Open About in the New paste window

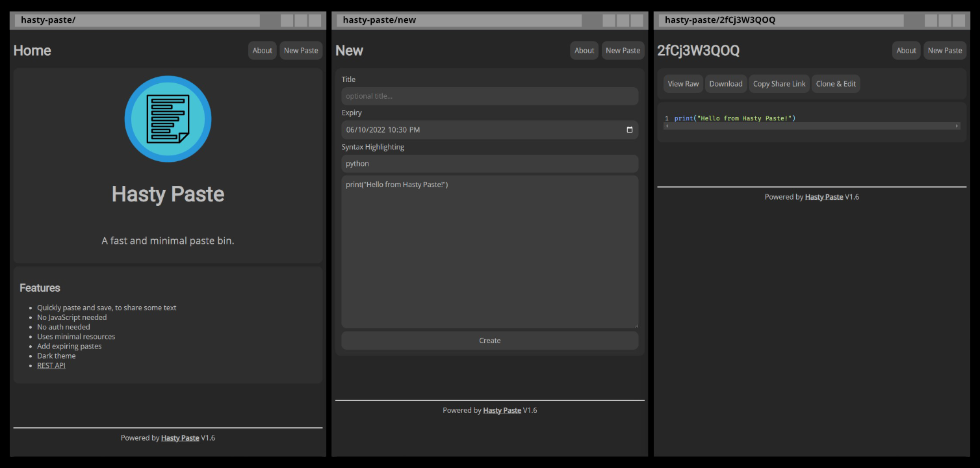(584, 50)
